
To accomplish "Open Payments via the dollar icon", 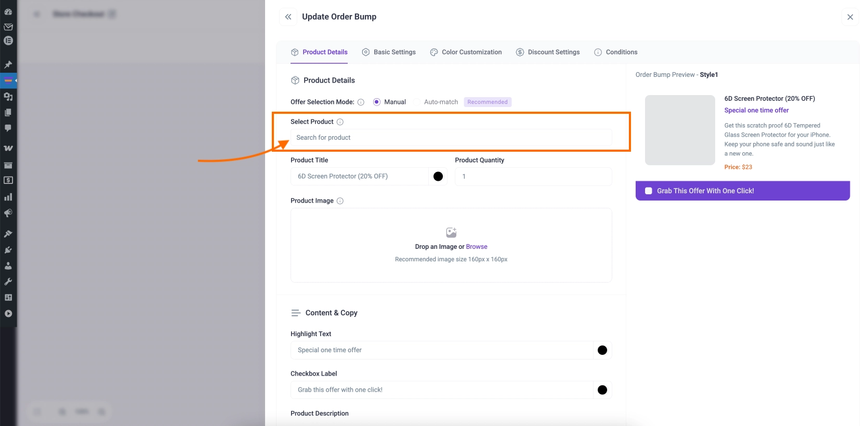I will click(x=8, y=180).
